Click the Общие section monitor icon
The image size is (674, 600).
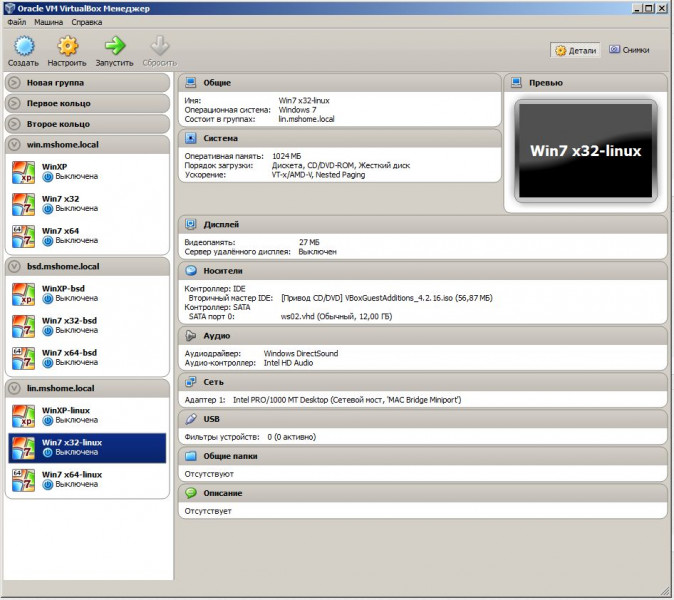point(190,82)
